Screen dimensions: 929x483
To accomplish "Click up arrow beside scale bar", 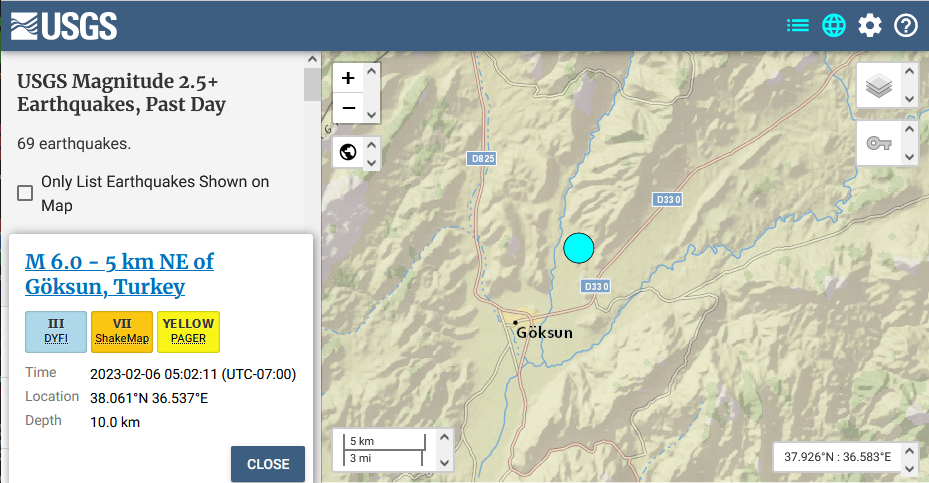I will click(x=444, y=437).
